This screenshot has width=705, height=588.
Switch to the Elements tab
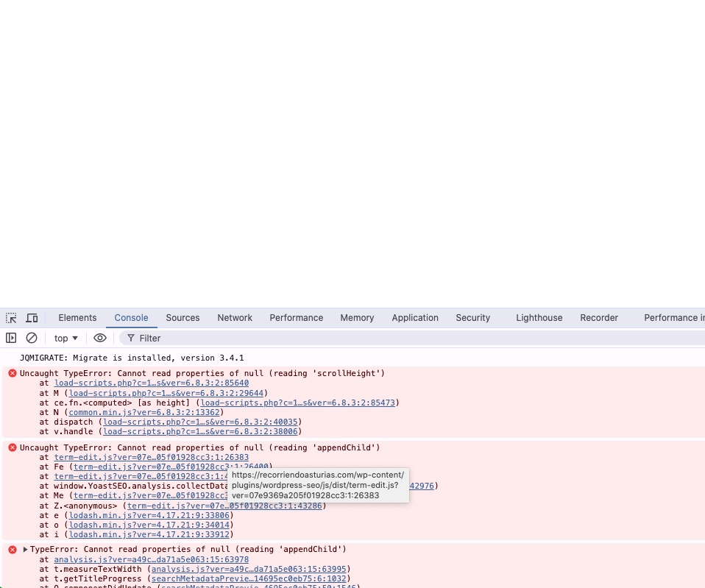(77, 318)
